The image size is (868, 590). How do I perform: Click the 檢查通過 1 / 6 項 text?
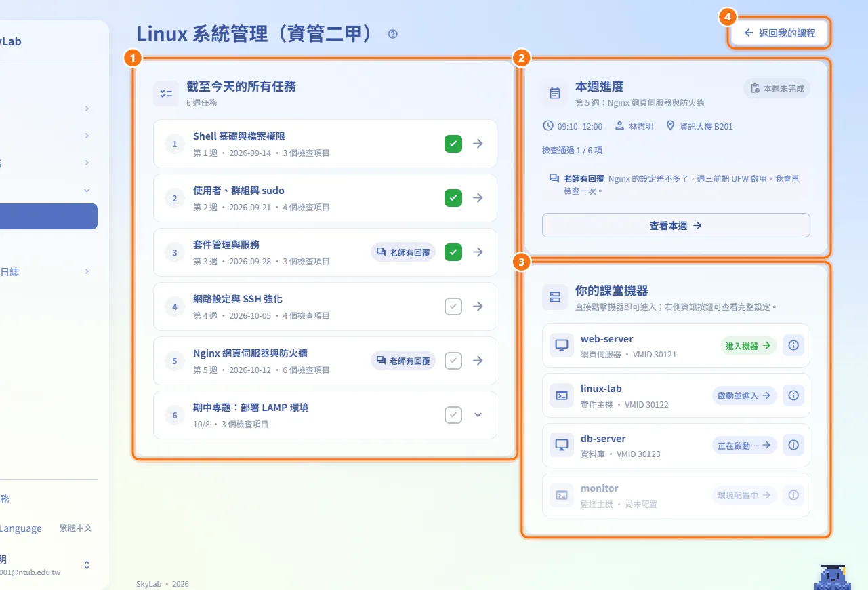[x=573, y=150]
